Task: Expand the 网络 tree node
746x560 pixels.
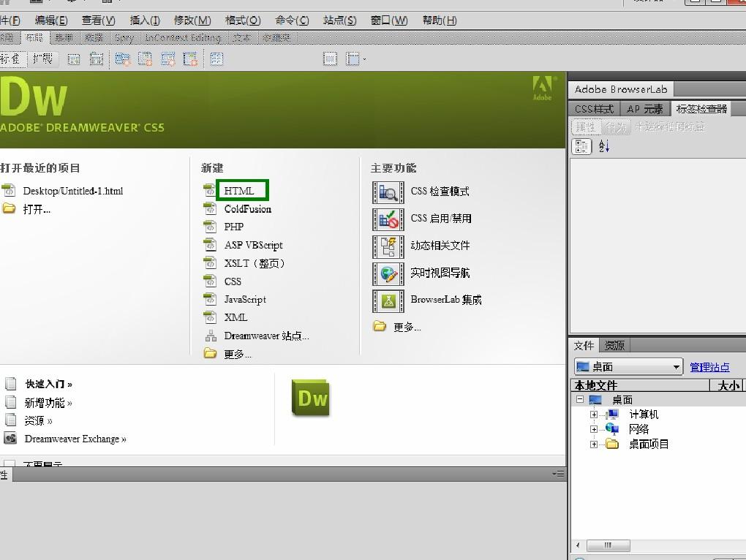Action: (594, 429)
